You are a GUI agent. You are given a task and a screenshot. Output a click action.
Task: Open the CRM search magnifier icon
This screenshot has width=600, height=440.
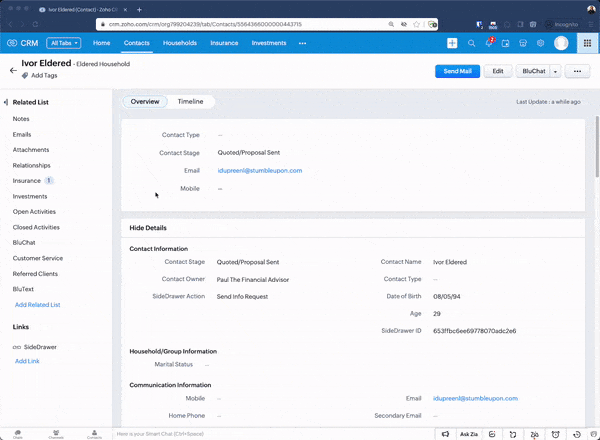click(473, 43)
